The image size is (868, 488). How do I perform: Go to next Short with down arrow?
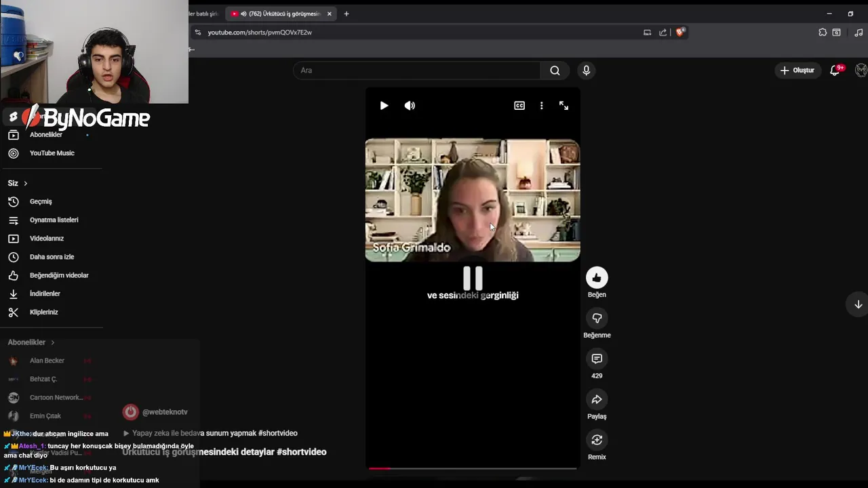tap(858, 304)
